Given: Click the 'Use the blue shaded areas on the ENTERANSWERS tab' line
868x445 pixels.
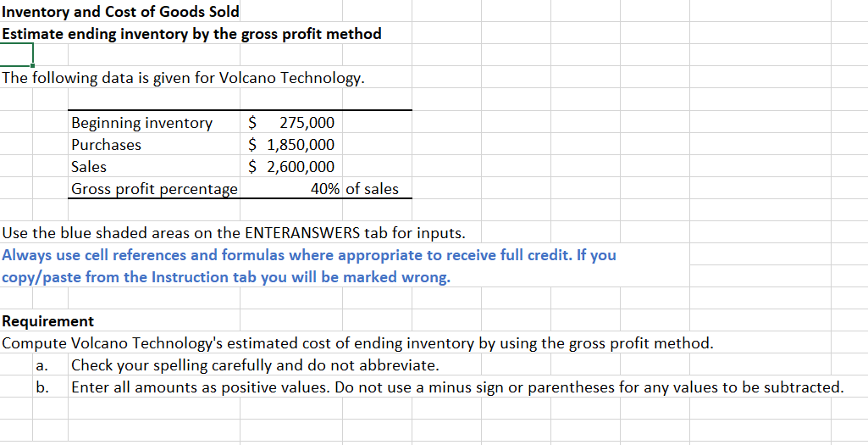Looking at the screenshot, I should coord(234,233).
